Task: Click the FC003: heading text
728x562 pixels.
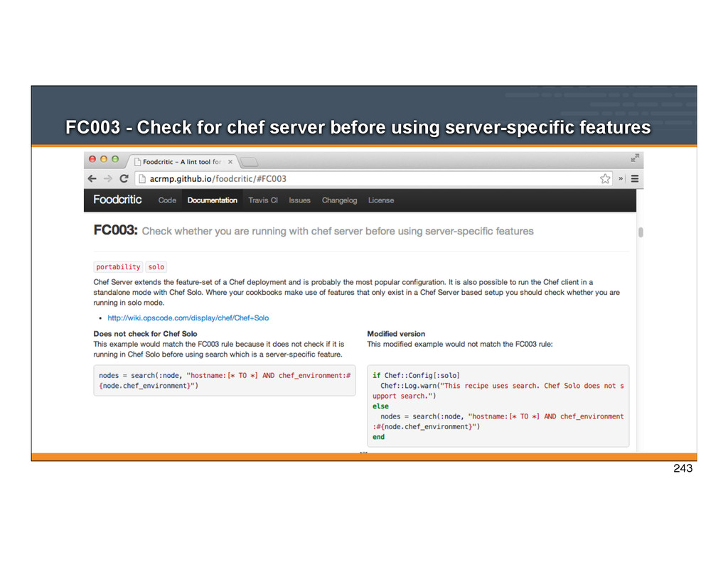Action: [x=115, y=230]
